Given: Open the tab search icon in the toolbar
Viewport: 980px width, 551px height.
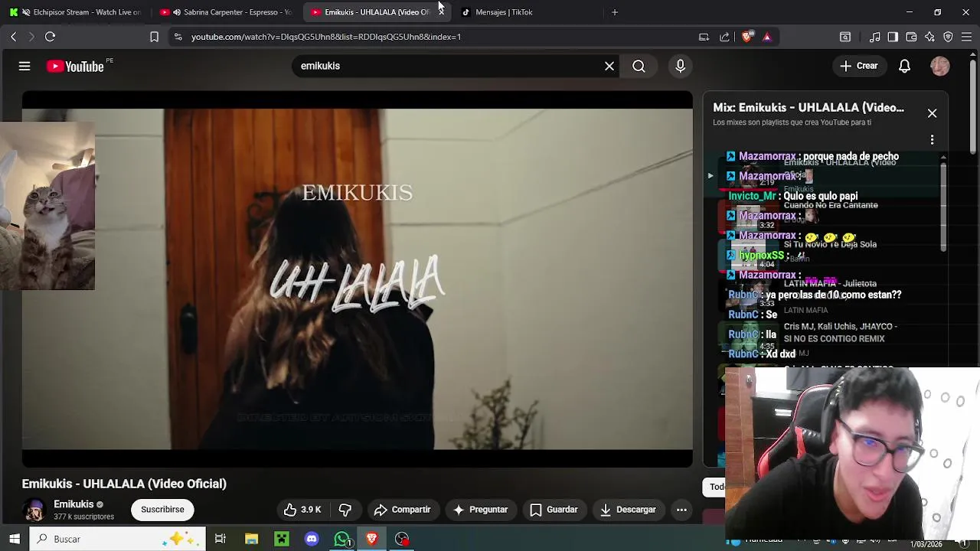Looking at the screenshot, I should [845, 37].
